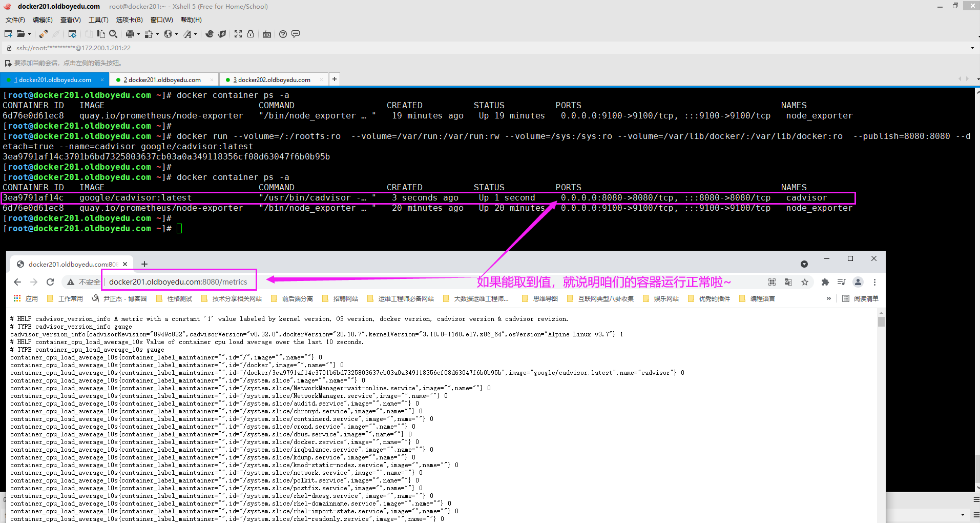Bookmark this page with star icon

coord(805,282)
